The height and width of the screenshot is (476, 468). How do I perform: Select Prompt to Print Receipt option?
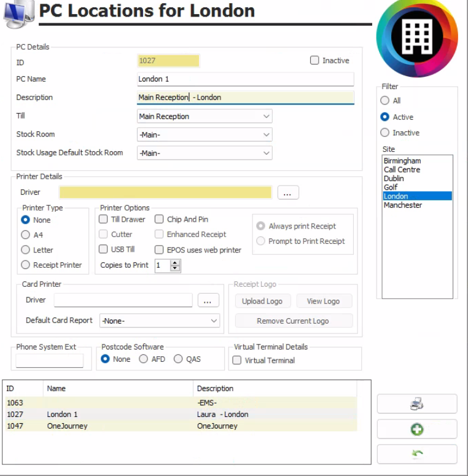[x=260, y=241]
